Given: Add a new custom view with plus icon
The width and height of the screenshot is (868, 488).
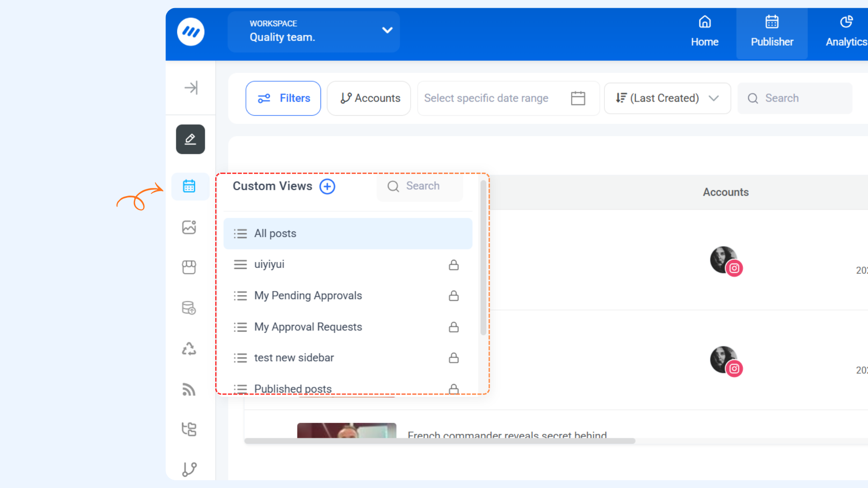Looking at the screenshot, I should pos(327,186).
